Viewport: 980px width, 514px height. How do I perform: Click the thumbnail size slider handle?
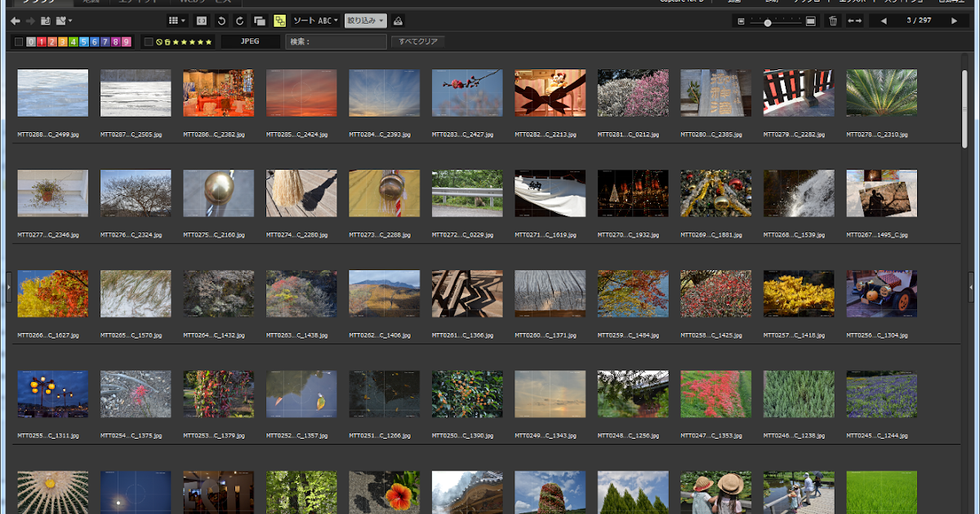[768, 22]
